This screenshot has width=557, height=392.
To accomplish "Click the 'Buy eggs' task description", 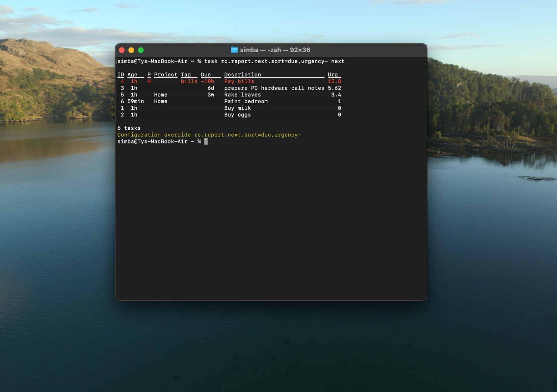I will pos(237,115).
